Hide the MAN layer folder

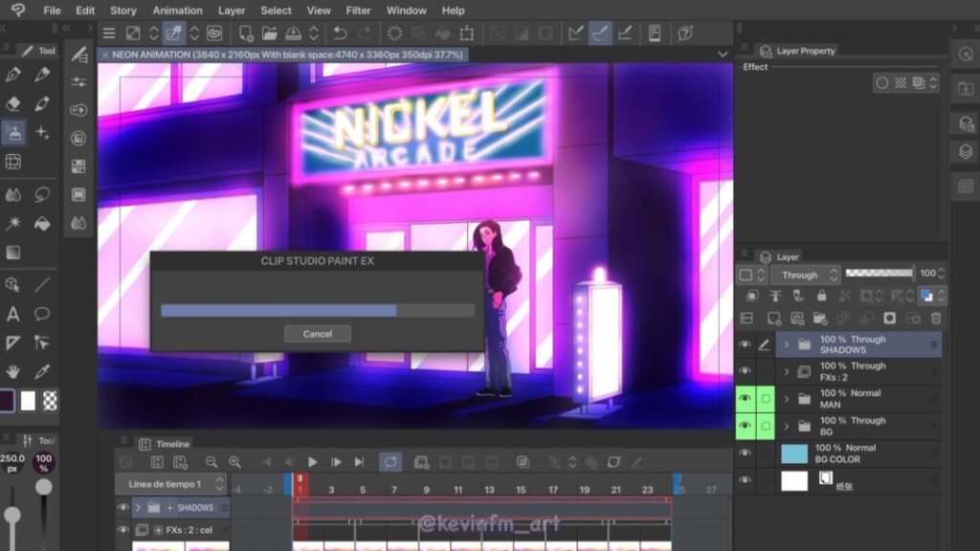coord(745,399)
